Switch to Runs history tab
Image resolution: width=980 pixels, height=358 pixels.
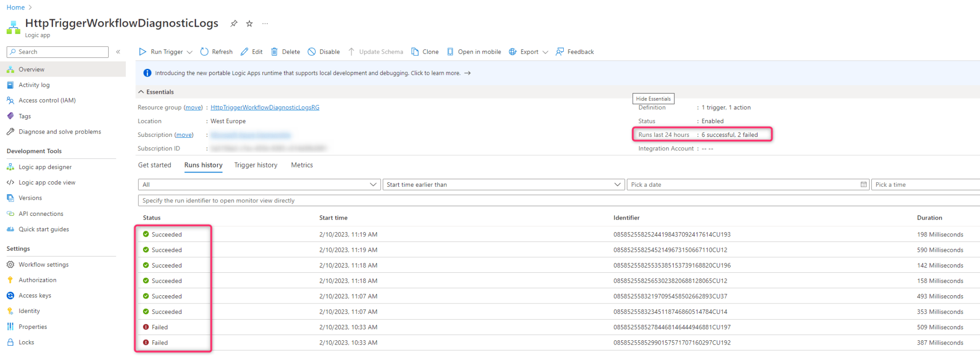click(x=203, y=165)
